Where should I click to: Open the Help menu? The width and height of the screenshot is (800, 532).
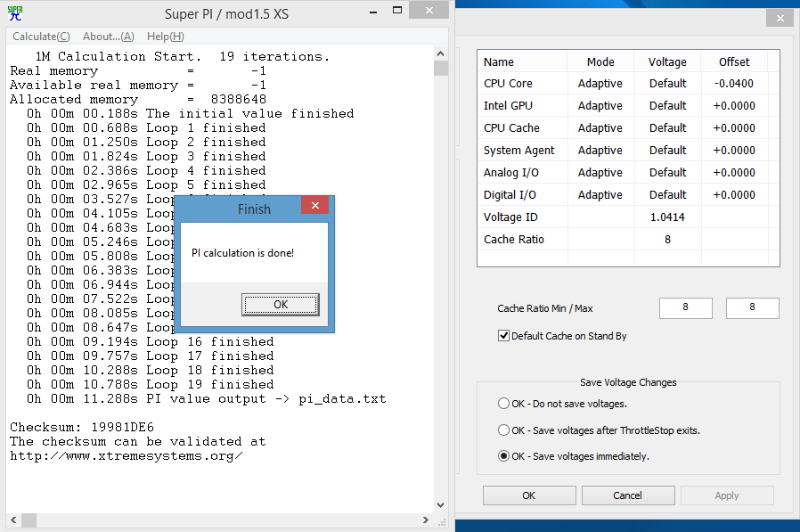[166, 37]
